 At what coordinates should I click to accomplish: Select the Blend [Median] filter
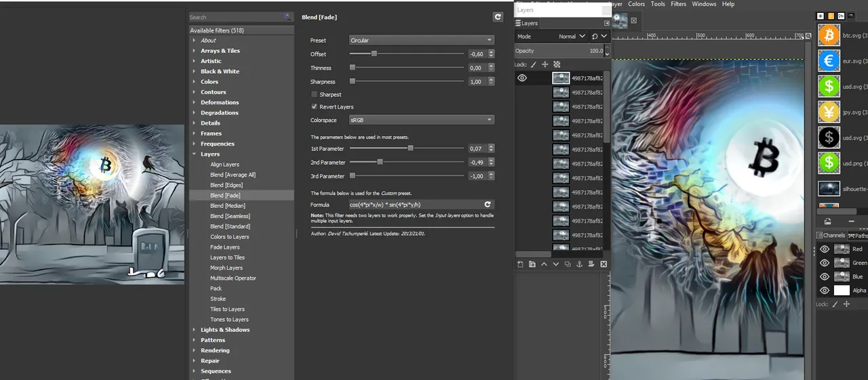[x=227, y=205]
